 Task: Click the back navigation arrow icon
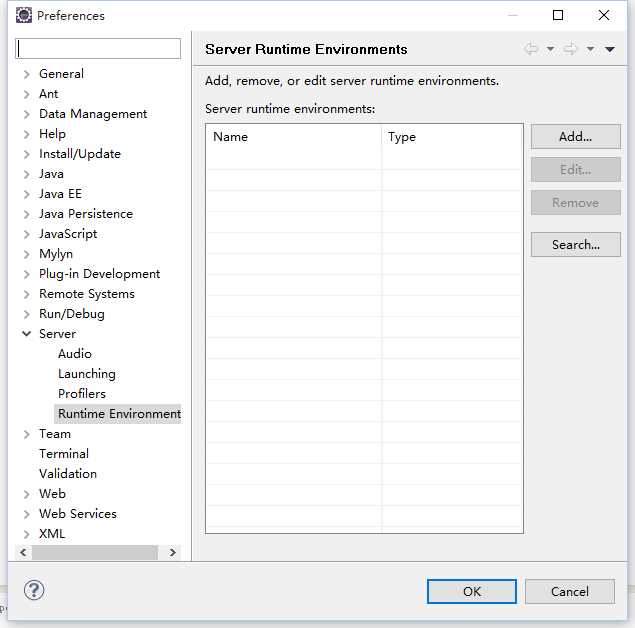531,49
